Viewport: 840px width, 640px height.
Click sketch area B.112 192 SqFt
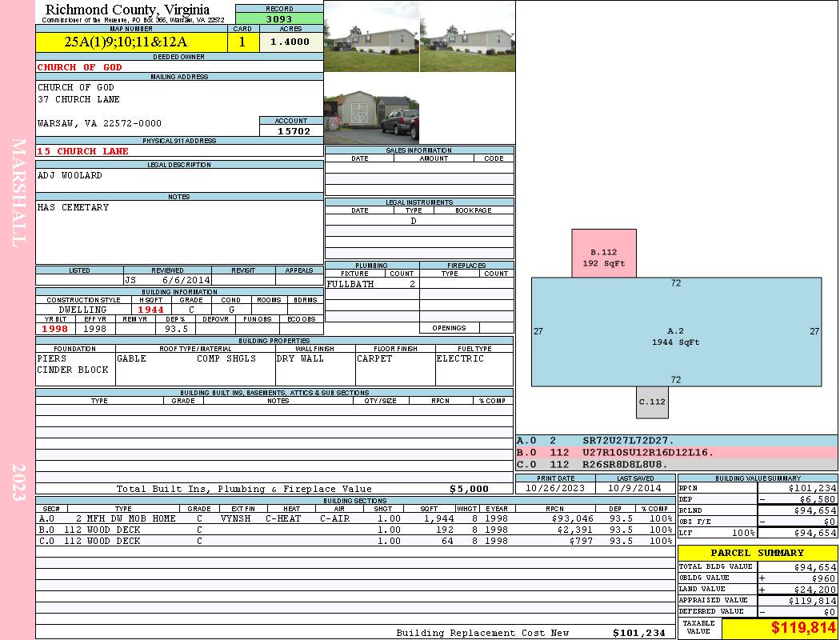[x=604, y=254]
